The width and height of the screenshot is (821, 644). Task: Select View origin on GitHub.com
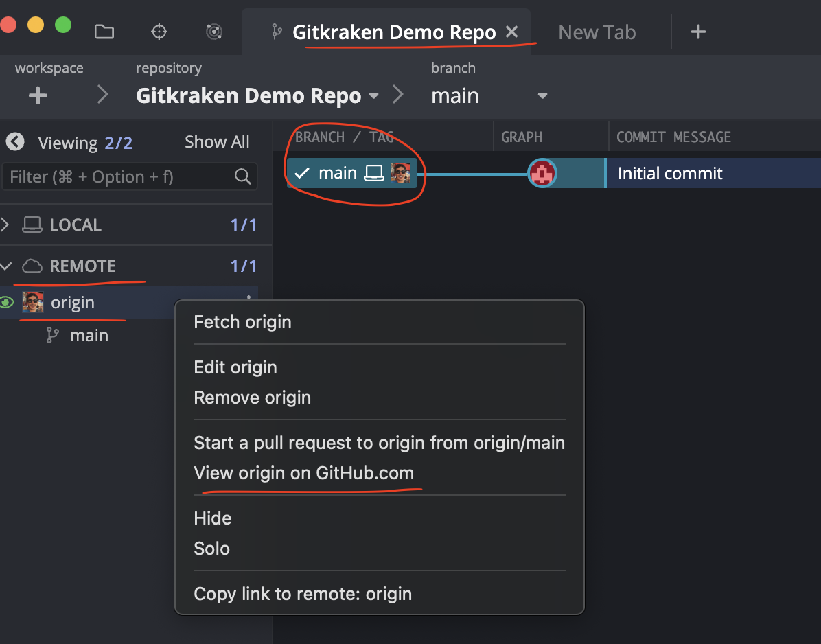(x=304, y=472)
